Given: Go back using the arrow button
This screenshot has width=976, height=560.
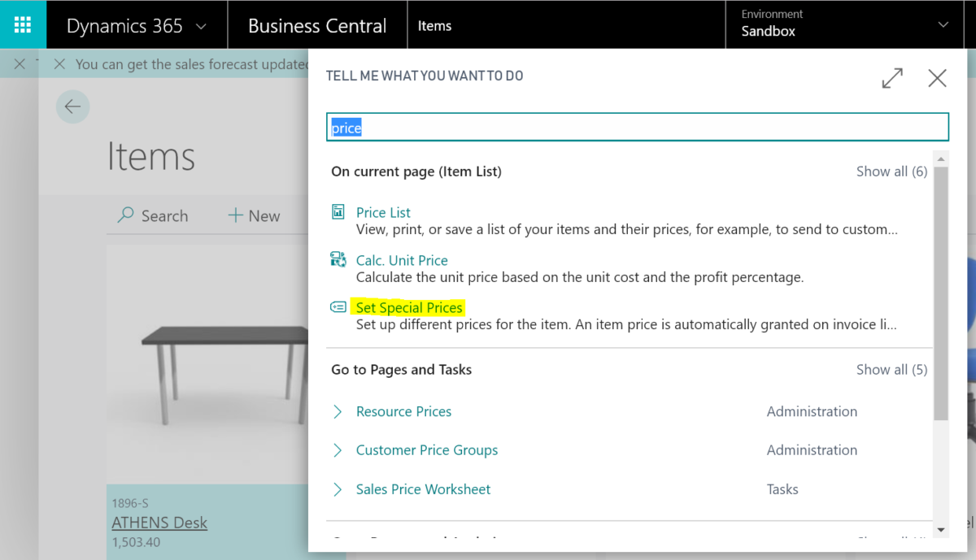Looking at the screenshot, I should [x=72, y=106].
